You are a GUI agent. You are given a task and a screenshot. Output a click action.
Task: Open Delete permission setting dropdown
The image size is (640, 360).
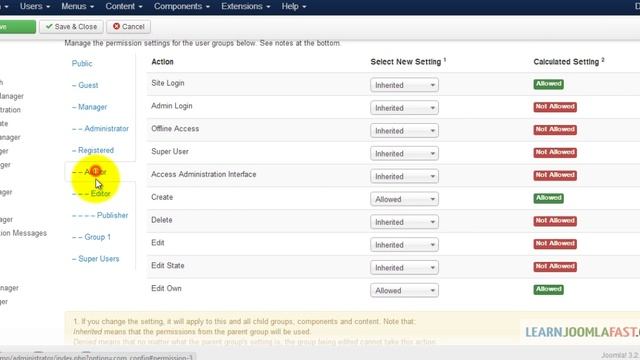click(404, 222)
